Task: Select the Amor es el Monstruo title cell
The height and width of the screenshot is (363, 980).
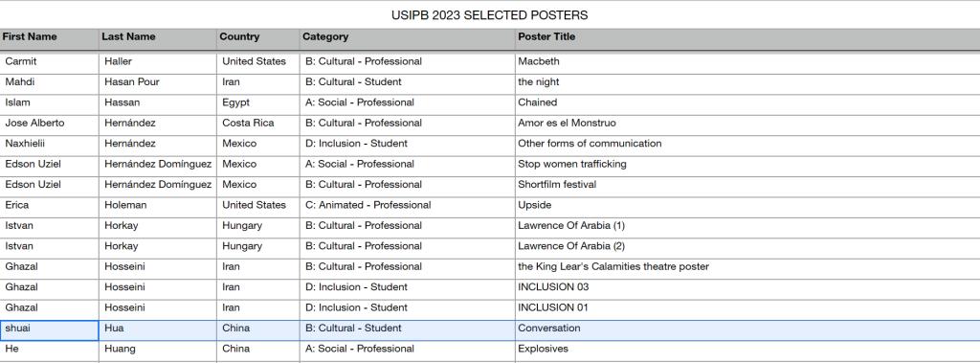Action: pyautogui.click(x=747, y=124)
